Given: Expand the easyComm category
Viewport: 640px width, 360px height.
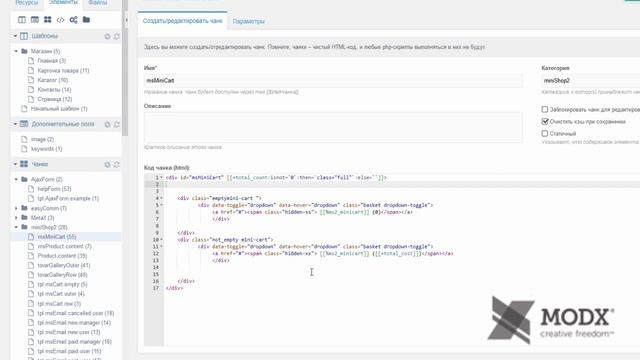Looking at the screenshot, I should click(x=16, y=208).
